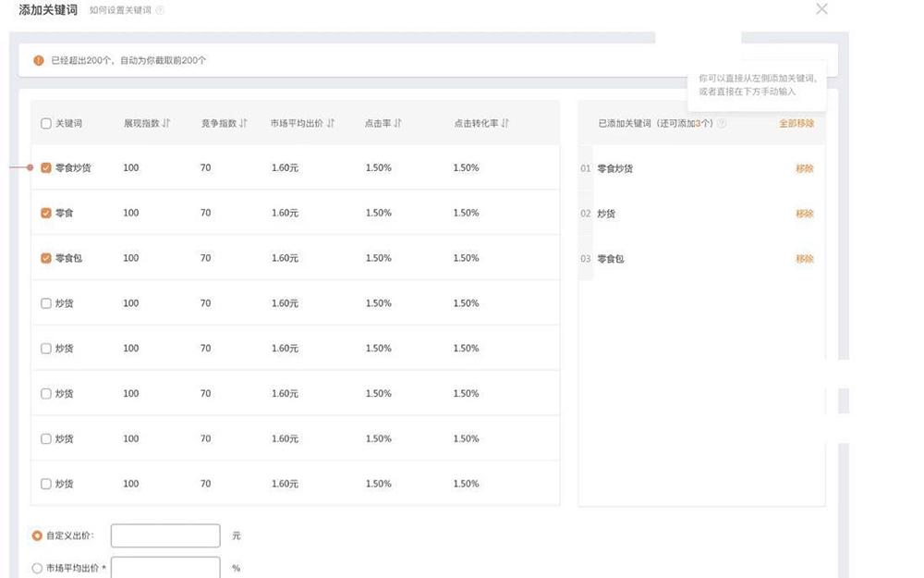The height and width of the screenshot is (578, 924).
Task: Click 全部移除 to remove all keywords
Action: (796, 123)
